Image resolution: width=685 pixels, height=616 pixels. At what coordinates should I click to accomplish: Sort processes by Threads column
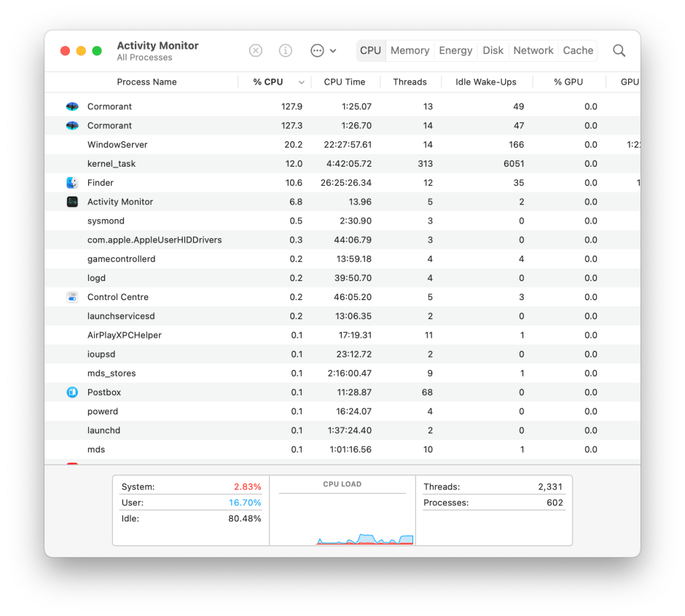[x=410, y=82]
